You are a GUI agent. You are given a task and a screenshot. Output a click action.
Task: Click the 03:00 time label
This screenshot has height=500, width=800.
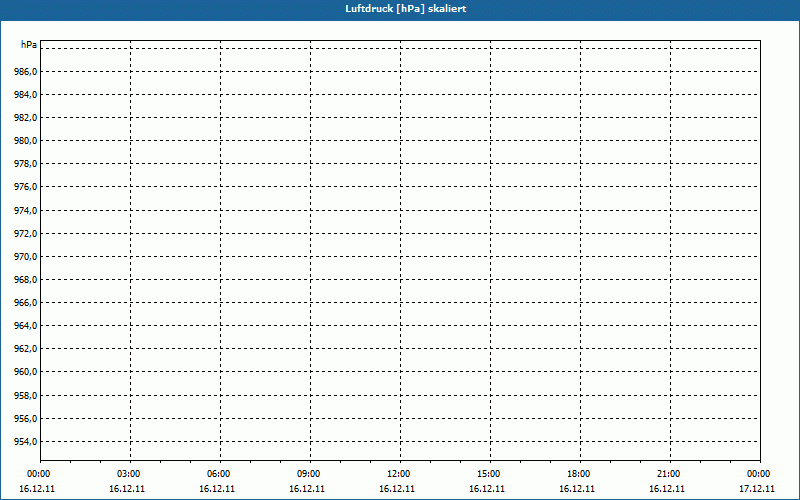(129, 474)
